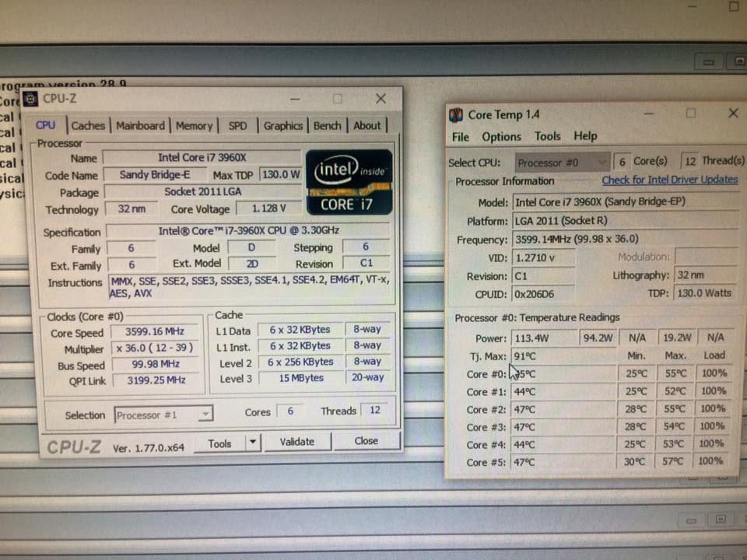
Task: Click the Level 2 cache value 6 x 256 KBytes
Action: click(300, 362)
